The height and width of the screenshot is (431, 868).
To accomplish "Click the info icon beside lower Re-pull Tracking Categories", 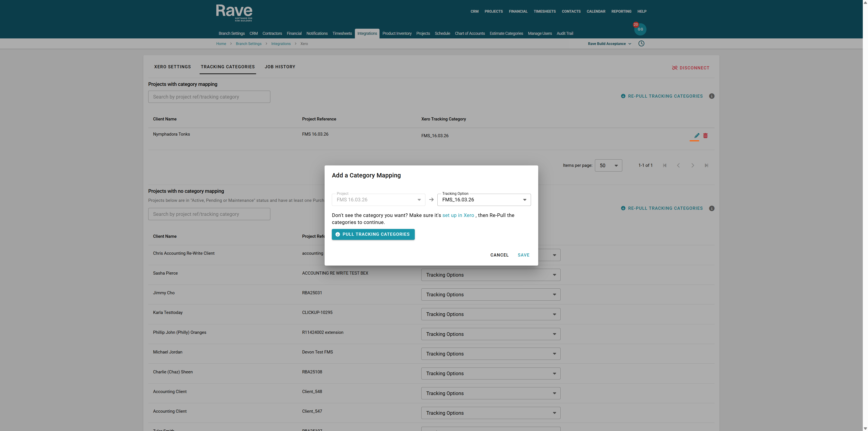I will 711,208.
